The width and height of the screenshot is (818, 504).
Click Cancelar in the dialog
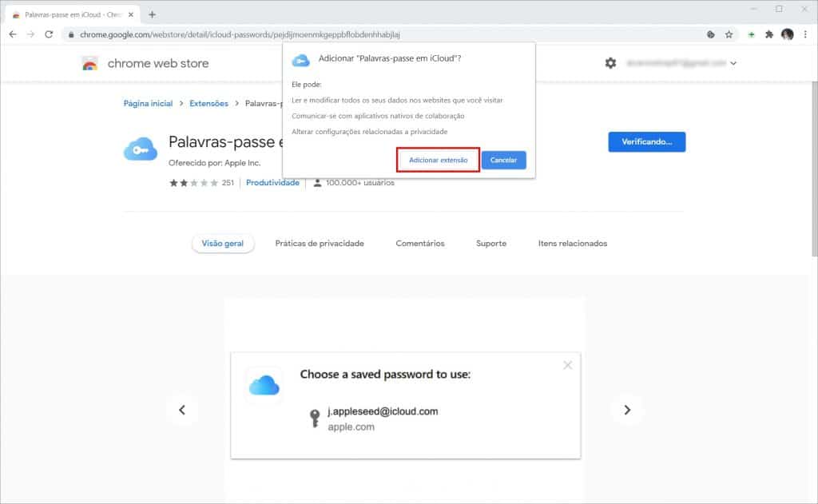coord(503,161)
